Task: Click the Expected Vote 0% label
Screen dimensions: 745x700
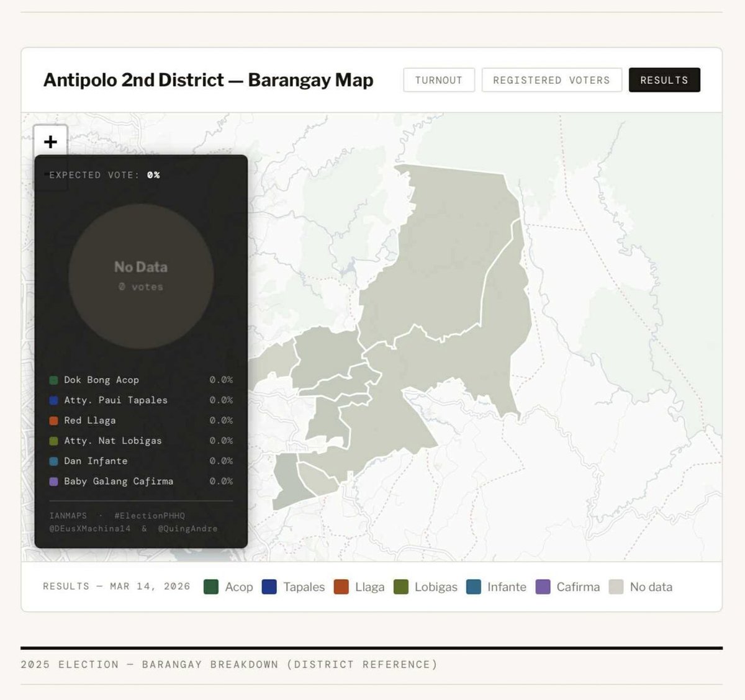Action: coord(104,175)
